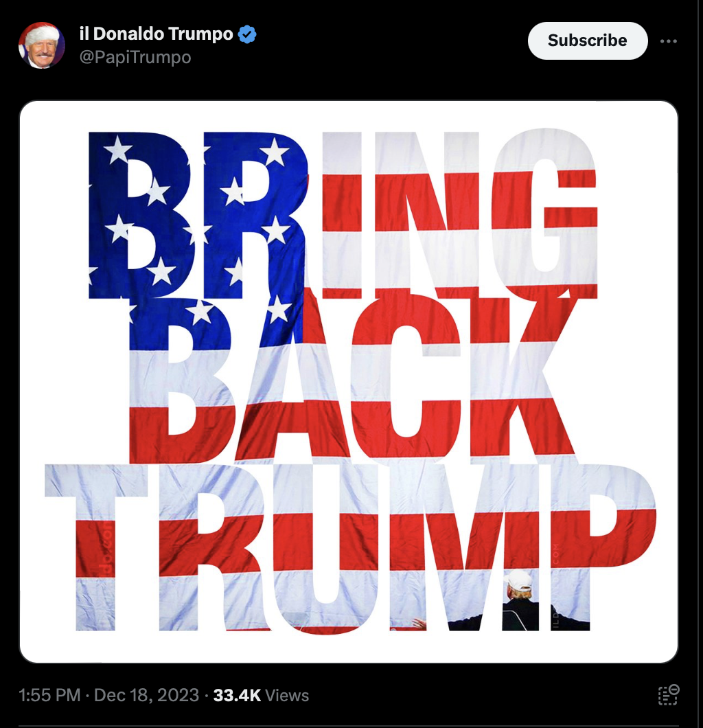Viewport: 703px width, 728px height.
Task: Visit the @PapiTrumpo handle link
Action: coord(135,57)
